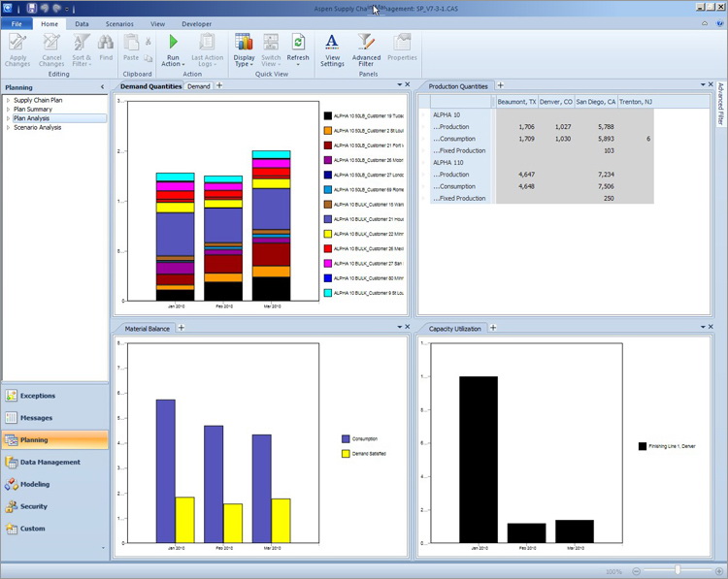Click the ribbon help icon
Image resolution: width=728 pixels, height=579 pixels.
720,23
